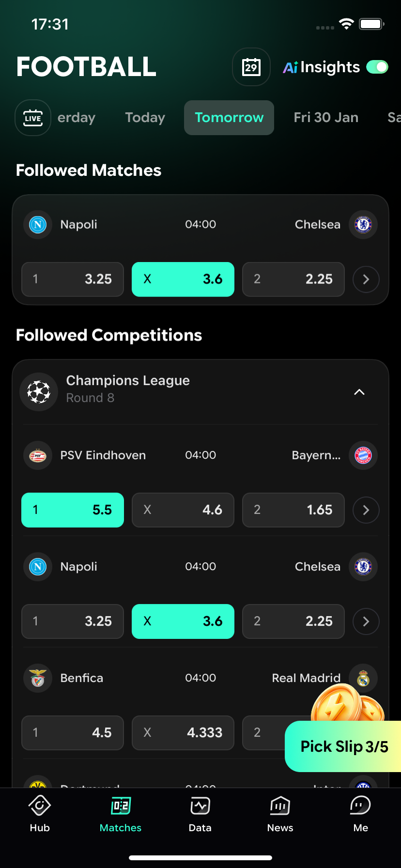Deselect PSV Eindhoven home win 5.5 odds
This screenshot has width=401, height=868.
pos(73,510)
